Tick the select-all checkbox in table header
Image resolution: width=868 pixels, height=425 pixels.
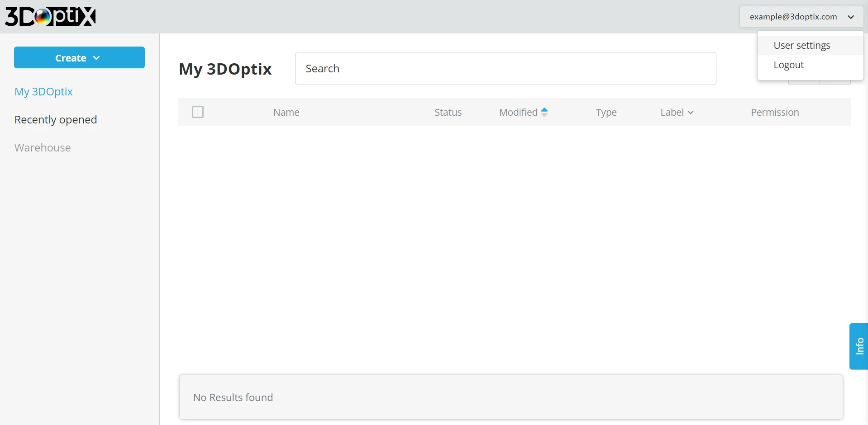coord(198,112)
